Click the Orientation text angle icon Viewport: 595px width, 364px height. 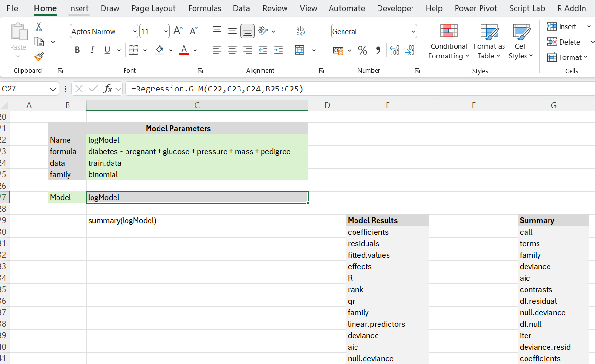pos(263,31)
